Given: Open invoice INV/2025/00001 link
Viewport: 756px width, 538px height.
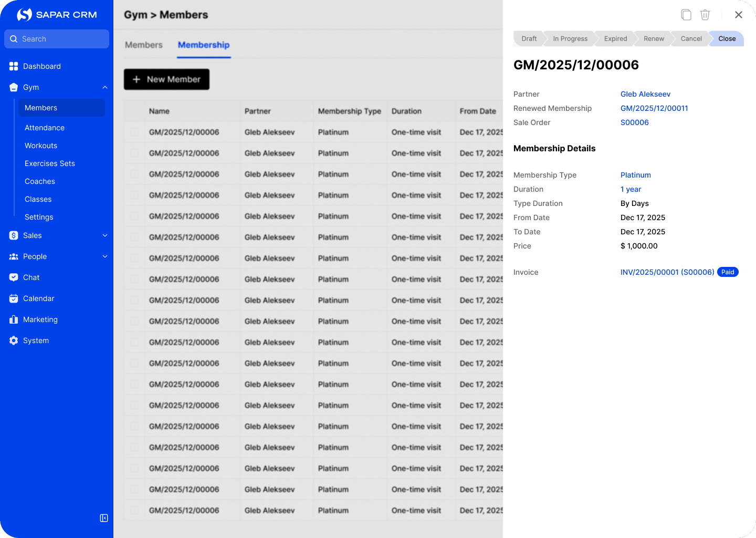Looking at the screenshot, I should 667,272.
